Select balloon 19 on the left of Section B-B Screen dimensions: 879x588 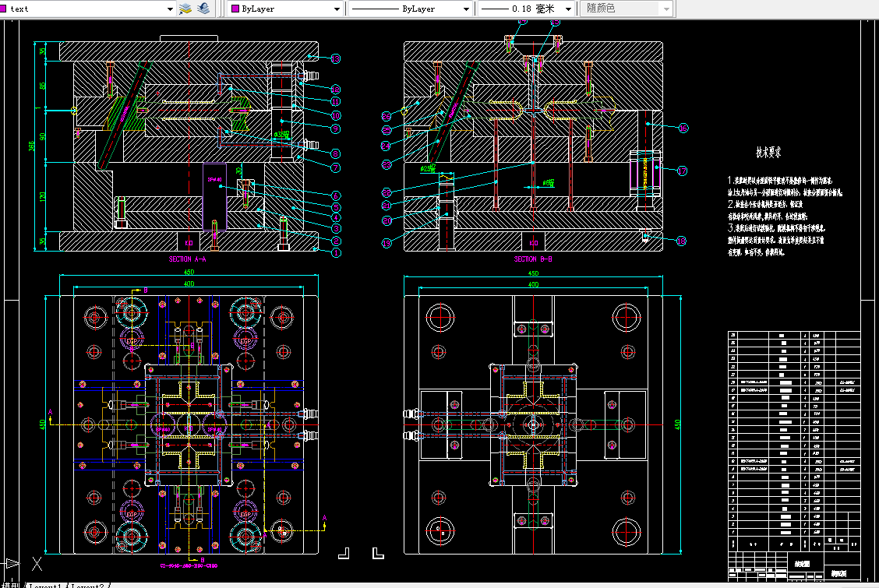387,243
